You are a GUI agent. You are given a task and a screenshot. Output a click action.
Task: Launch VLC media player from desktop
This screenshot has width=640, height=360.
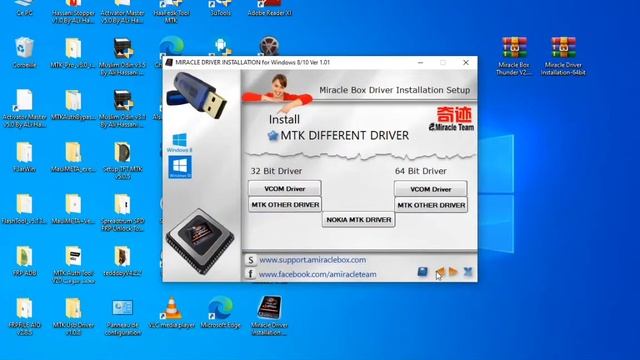(171, 313)
